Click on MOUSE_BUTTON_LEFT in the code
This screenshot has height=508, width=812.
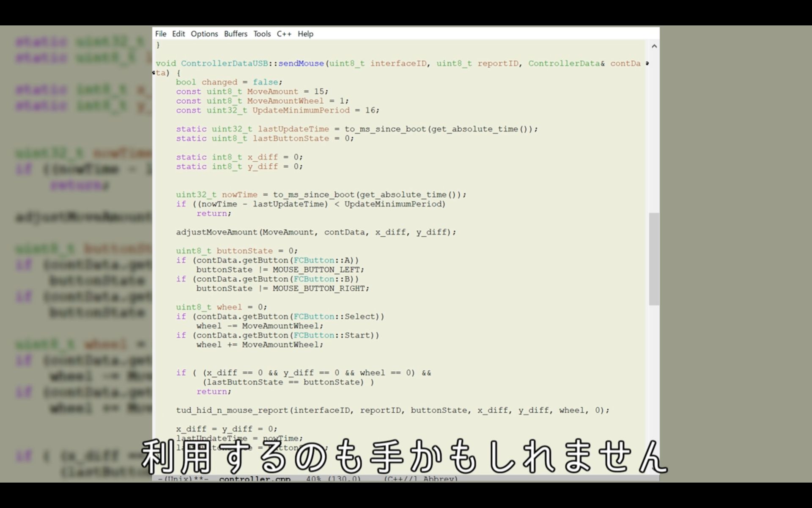(317, 270)
